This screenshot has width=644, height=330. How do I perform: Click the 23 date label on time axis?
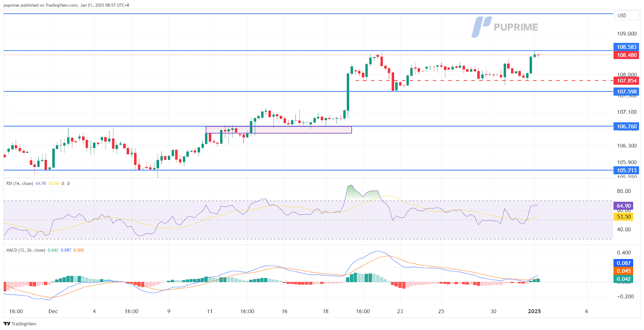tap(400, 311)
